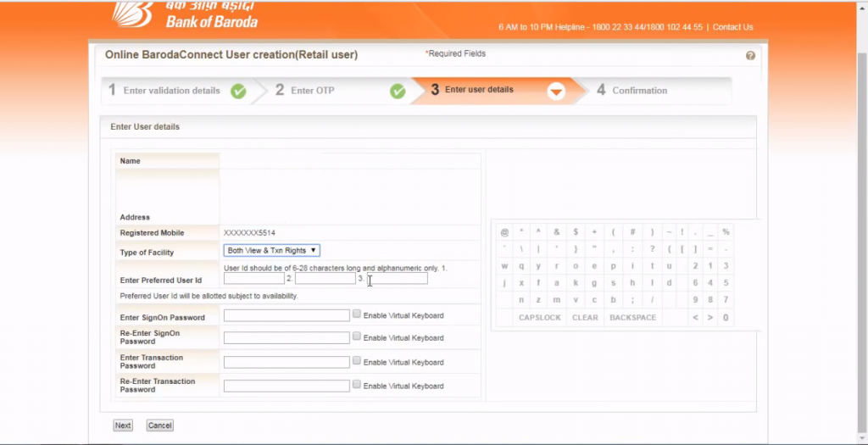The width and height of the screenshot is (868, 445).
Task: Click the help question mark icon
Action: coord(750,55)
